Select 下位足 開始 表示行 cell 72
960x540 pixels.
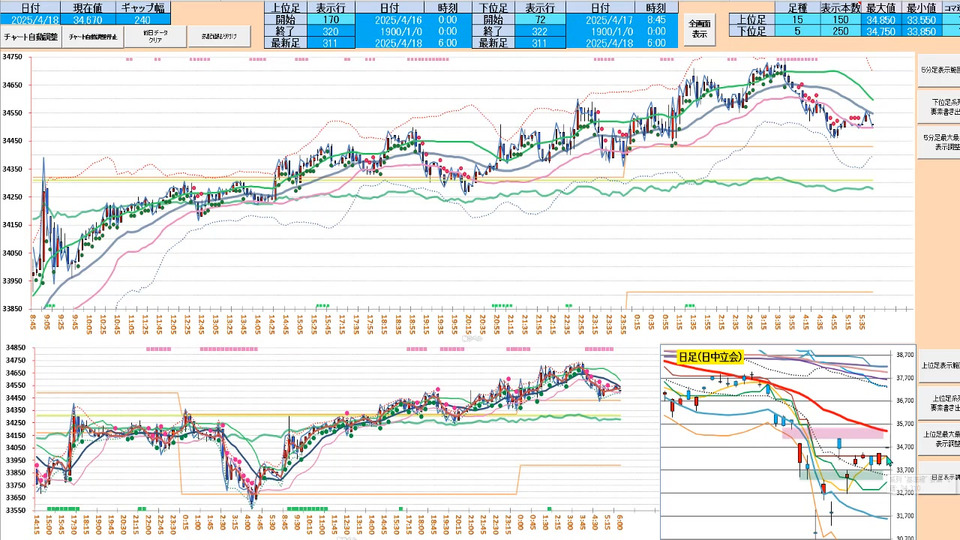(x=539, y=20)
